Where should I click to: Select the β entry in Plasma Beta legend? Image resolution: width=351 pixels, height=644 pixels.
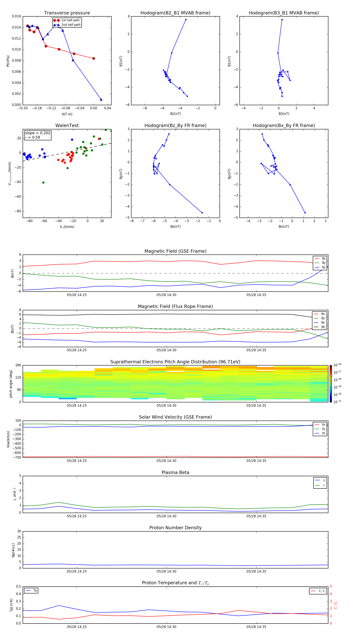click(x=320, y=485)
